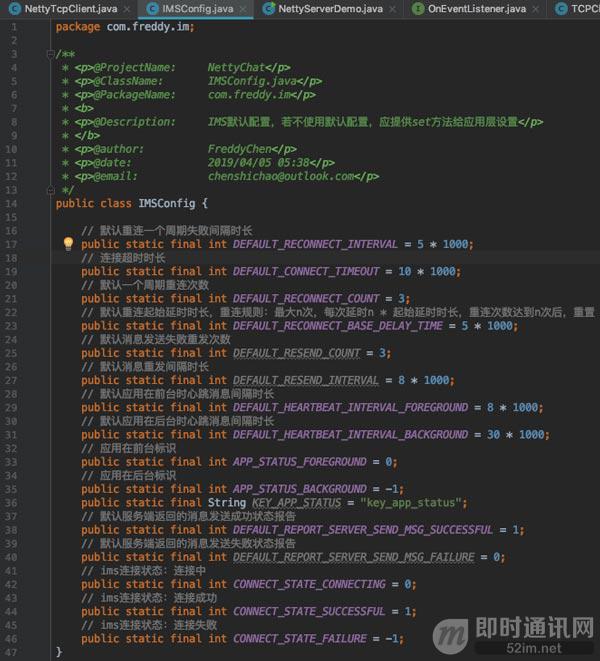Click the string "key_app_status"
The width and height of the screenshot is (600, 661).
413,503
